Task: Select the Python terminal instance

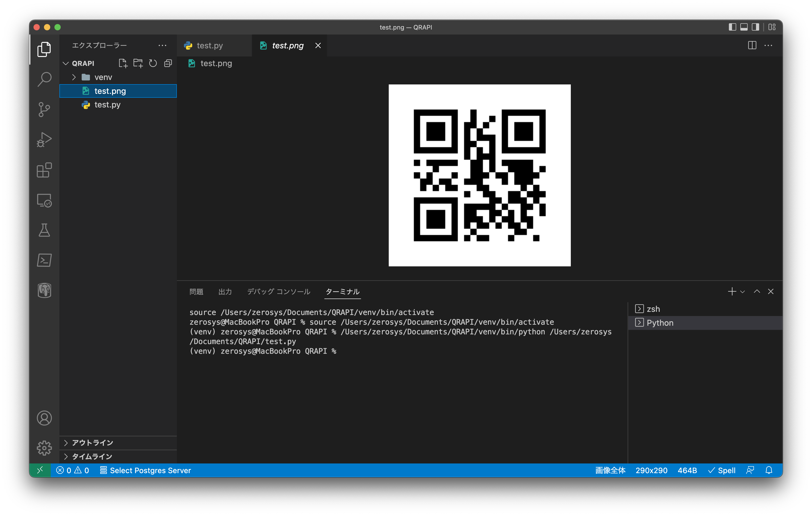Action: click(706, 323)
